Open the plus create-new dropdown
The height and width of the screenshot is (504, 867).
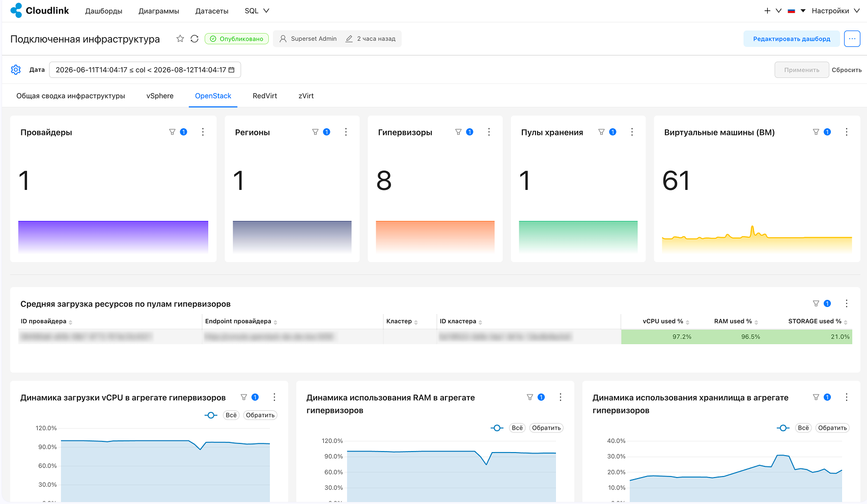tap(772, 11)
